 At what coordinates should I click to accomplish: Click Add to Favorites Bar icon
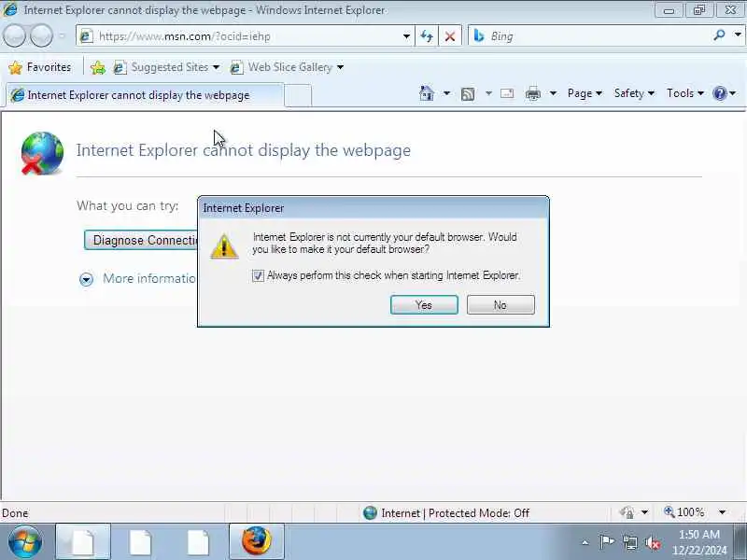point(98,67)
